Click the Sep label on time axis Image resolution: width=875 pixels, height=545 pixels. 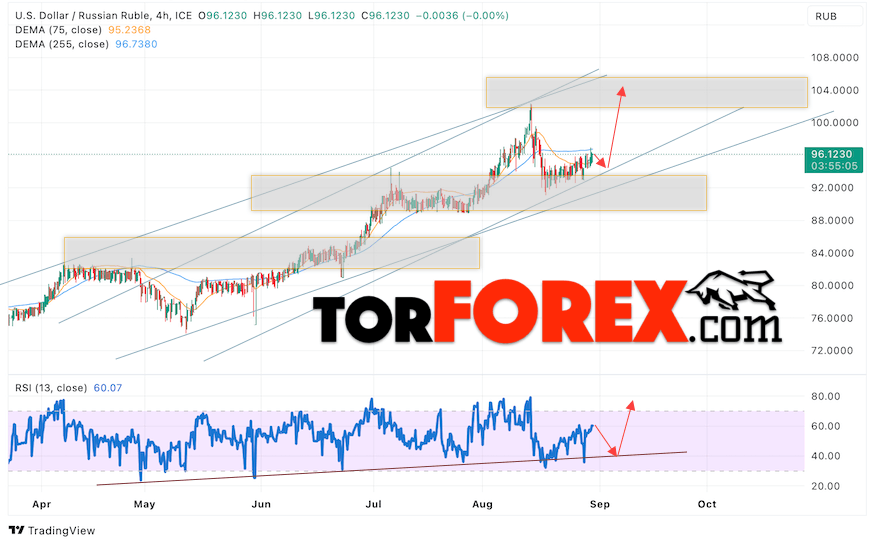pos(600,504)
